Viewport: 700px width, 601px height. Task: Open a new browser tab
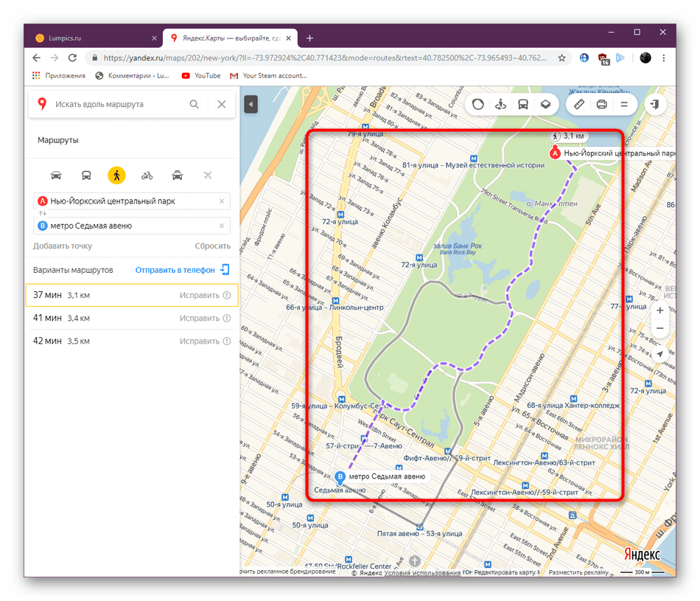[309, 38]
